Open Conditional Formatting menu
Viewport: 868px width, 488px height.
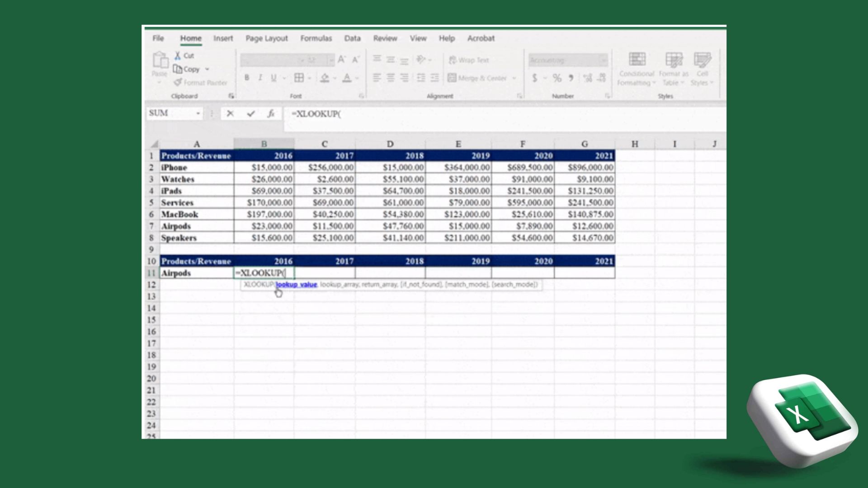point(637,69)
